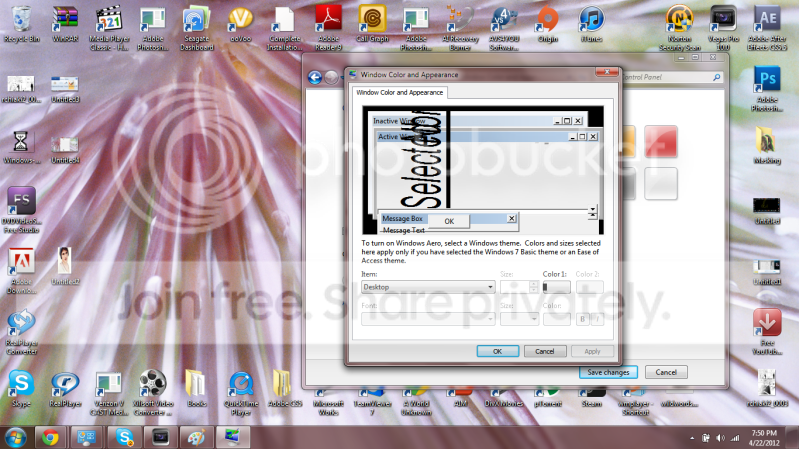The width and height of the screenshot is (799, 449).
Task: Open the Color 1 picker
Action: (556, 287)
